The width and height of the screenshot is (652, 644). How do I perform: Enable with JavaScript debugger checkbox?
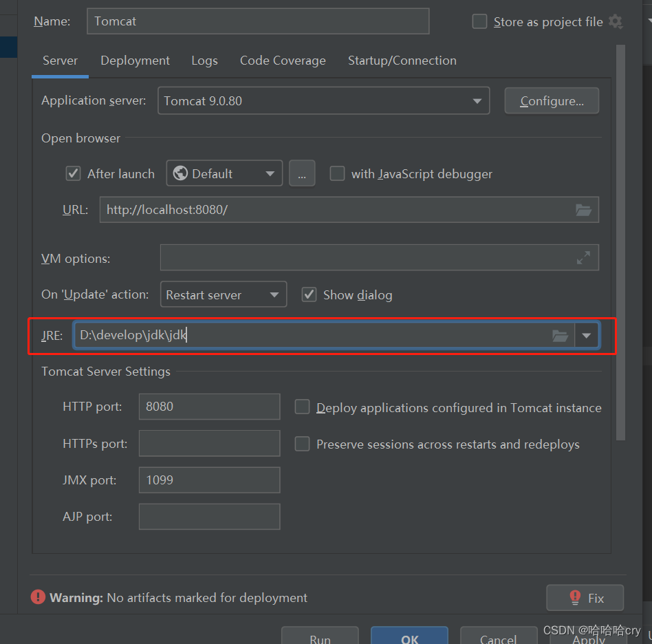[x=337, y=173]
